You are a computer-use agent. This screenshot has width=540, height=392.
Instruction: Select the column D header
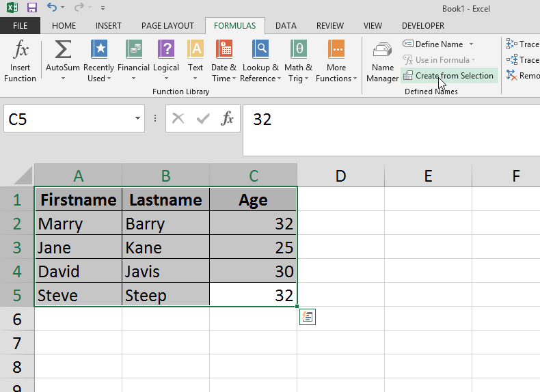click(340, 176)
